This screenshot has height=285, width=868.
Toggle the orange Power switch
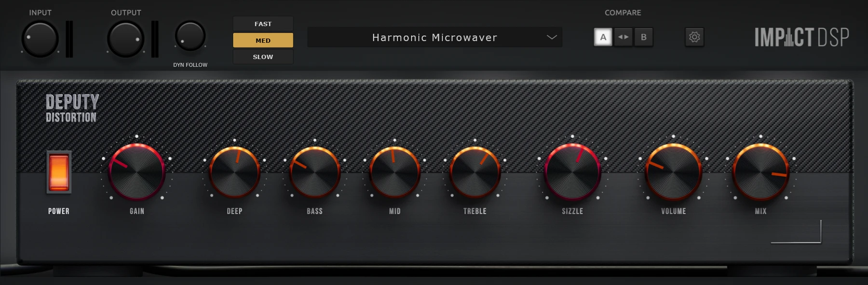point(59,172)
